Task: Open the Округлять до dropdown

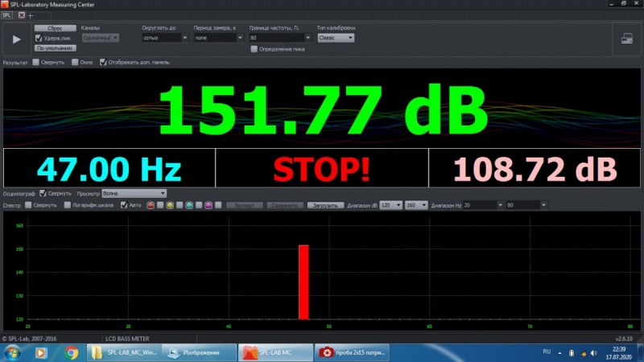Action: 165,38
